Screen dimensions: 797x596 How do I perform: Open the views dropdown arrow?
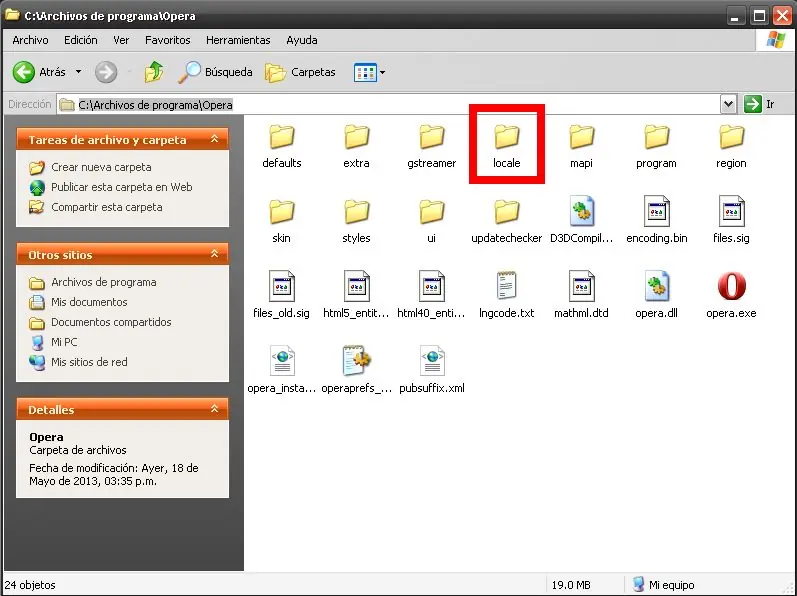pos(383,73)
